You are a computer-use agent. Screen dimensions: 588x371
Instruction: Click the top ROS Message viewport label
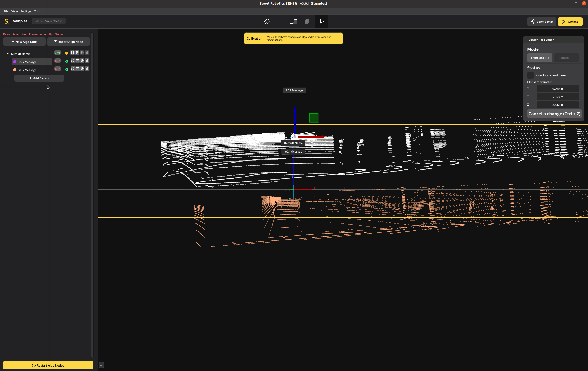(294, 90)
